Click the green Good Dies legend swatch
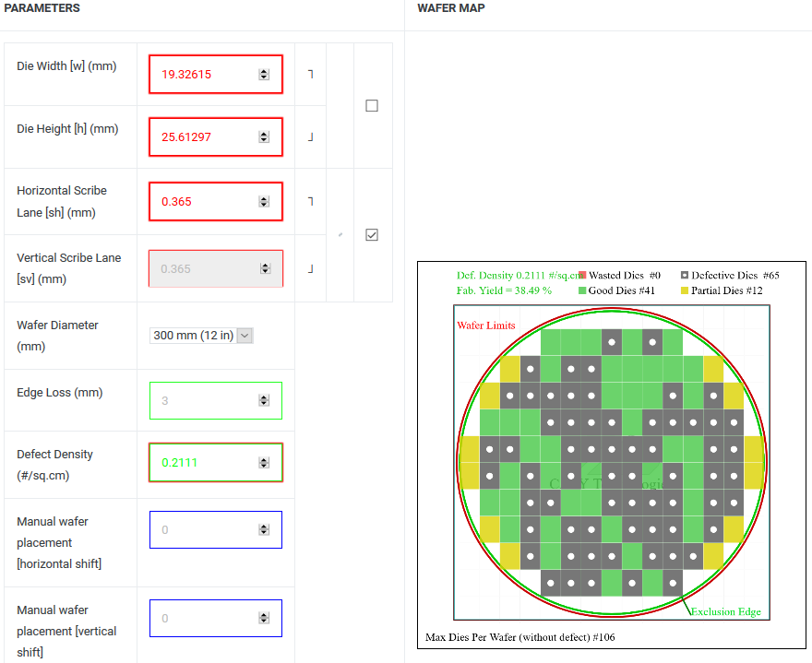The width and height of the screenshot is (812, 663). [x=582, y=290]
